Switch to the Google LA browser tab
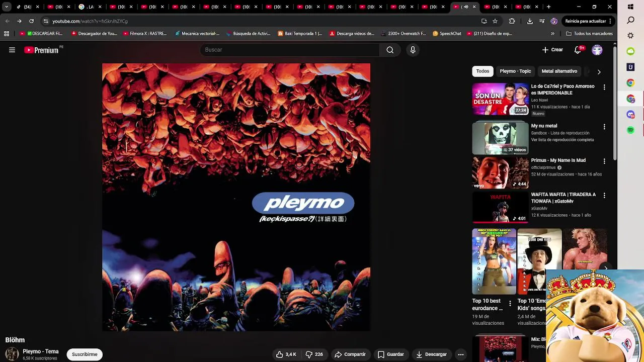 pos(89,7)
